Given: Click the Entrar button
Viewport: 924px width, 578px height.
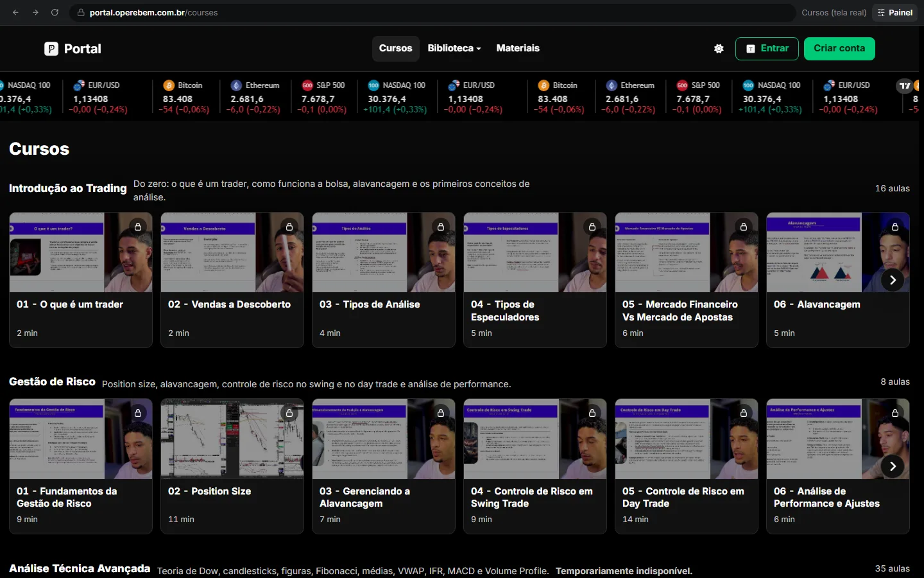Looking at the screenshot, I should 767,49.
